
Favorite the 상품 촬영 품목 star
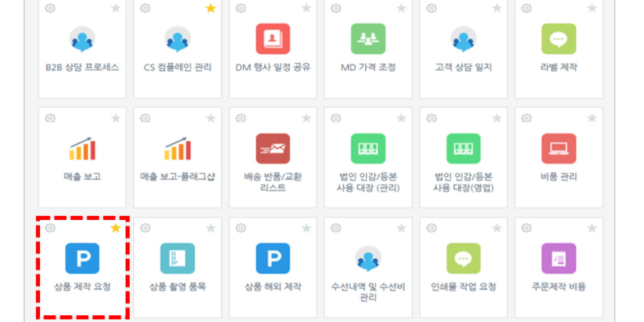211,228
